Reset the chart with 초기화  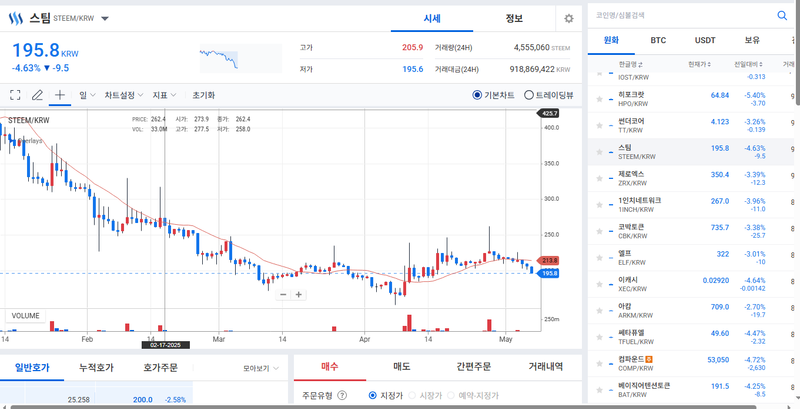204,95
